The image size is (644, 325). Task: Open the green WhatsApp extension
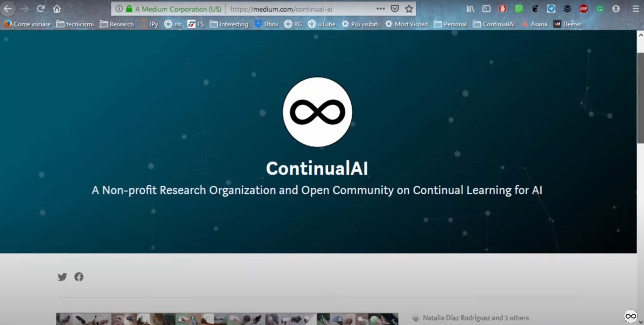(519, 9)
